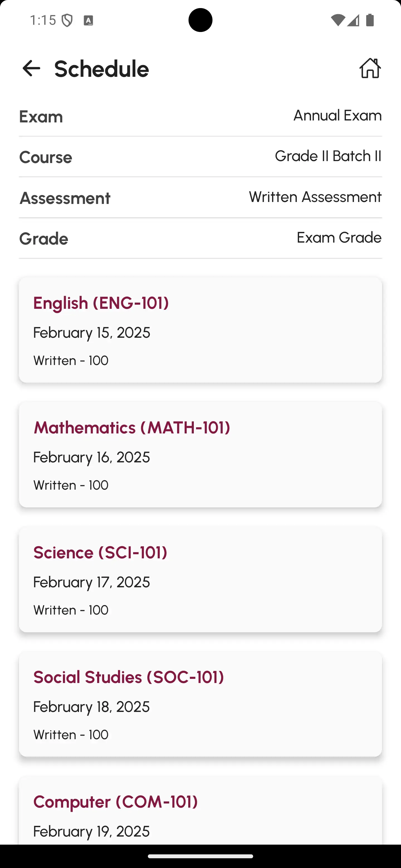401x868 pixels.
Task: Tap the shield icon in status bar
Action: tap(67, 21)
